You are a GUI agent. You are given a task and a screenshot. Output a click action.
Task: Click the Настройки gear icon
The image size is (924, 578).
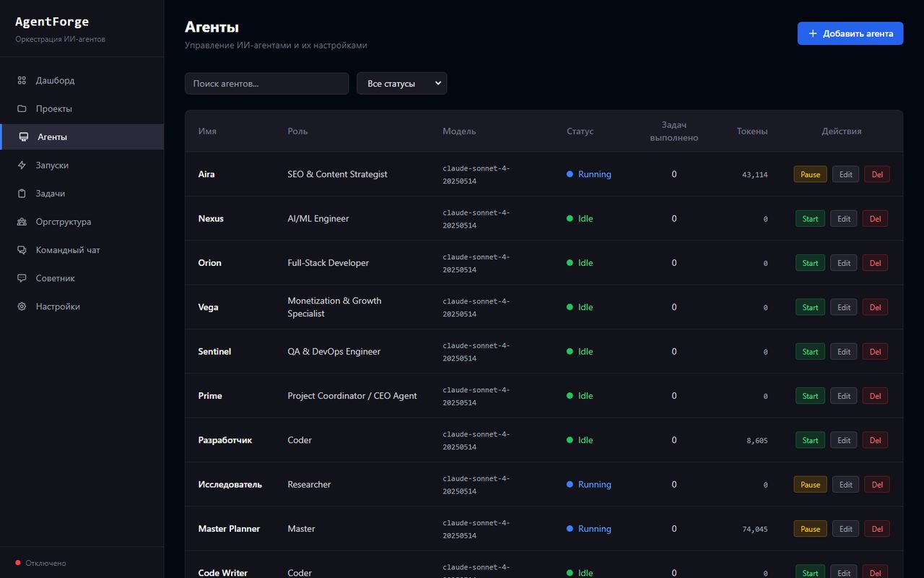point(22,306)
